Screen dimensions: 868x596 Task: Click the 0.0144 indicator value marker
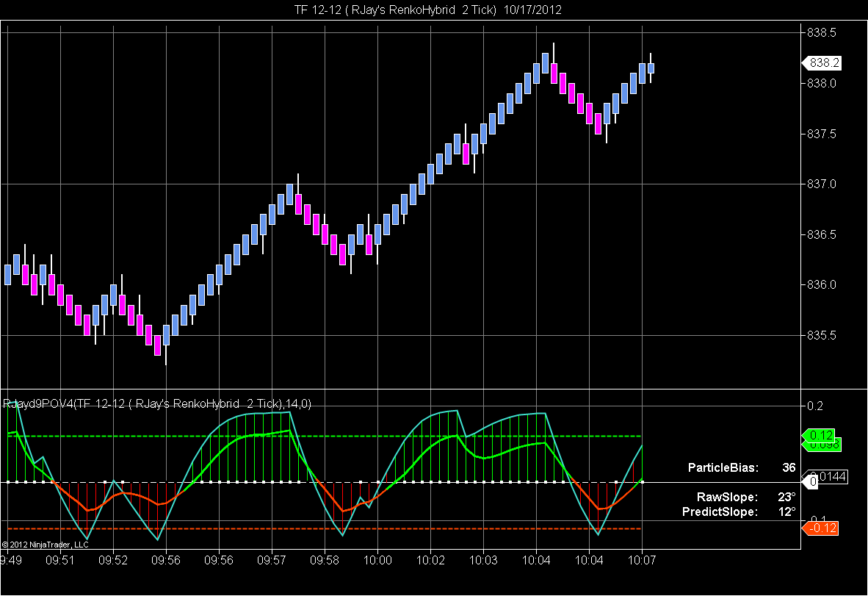pyautogui.click(x=831, y=476)
